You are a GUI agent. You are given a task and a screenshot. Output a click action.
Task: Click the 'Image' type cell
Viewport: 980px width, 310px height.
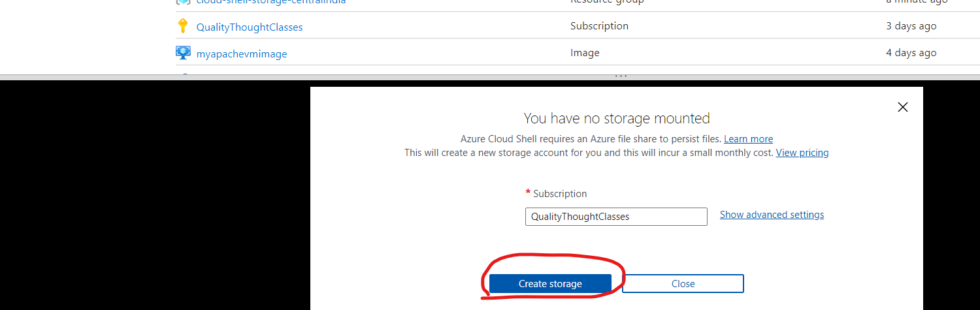pos(585,53)
